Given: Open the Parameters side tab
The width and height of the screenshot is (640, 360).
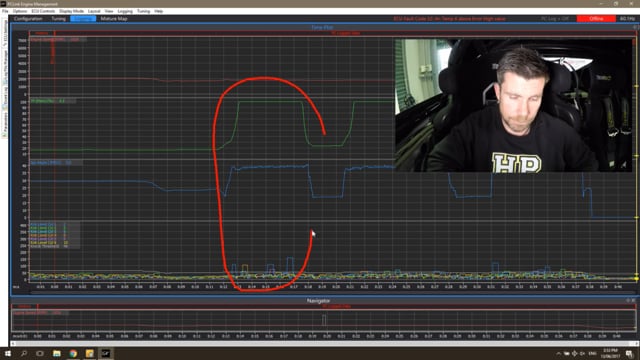Looking at the screenshot, I should [x=5, y=124].
